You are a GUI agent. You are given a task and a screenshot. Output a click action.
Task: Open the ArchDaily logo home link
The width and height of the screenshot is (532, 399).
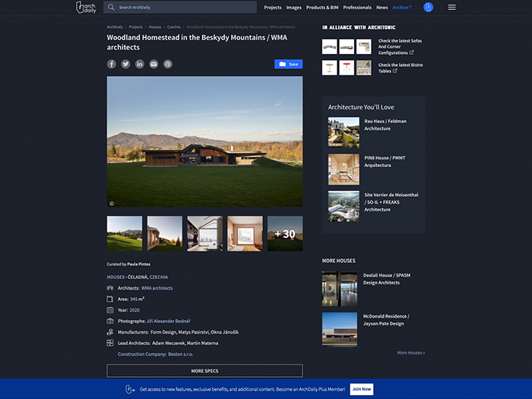pos(86,7)
